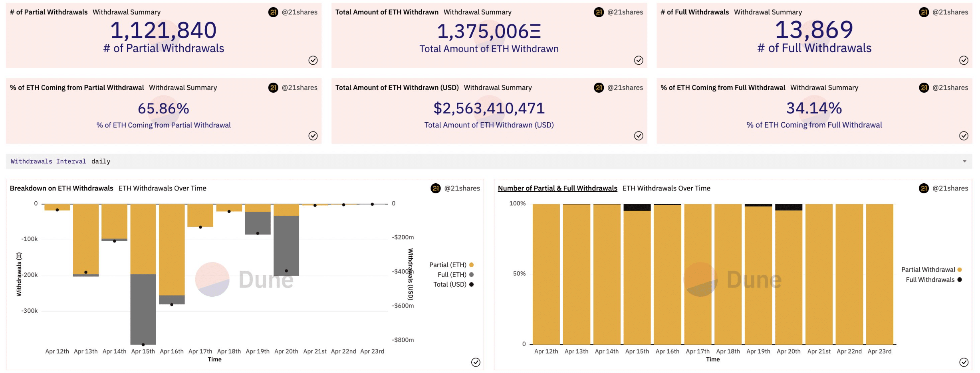
Task: Open Withdrawal Summary query on # of Partial Withdrawals
Action: click(x=127, y=12)
